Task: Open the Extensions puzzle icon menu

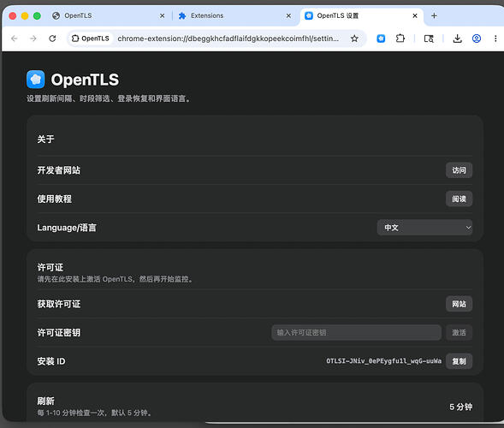Action: click(x=400, y=39)
